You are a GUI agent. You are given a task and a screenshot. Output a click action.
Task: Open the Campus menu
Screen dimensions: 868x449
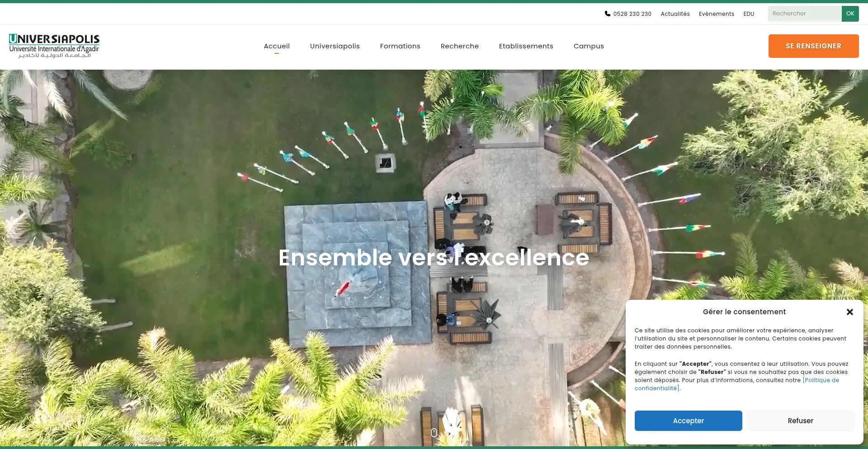point(589,46)
